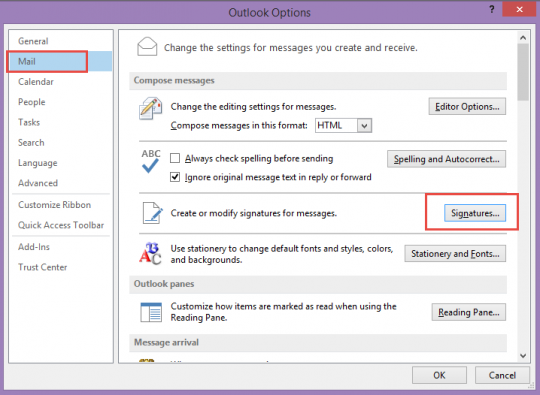Click the Compose messages section header
Image resolution: width=540 pixels, height=395 pixels.
[x=318, y=81]
